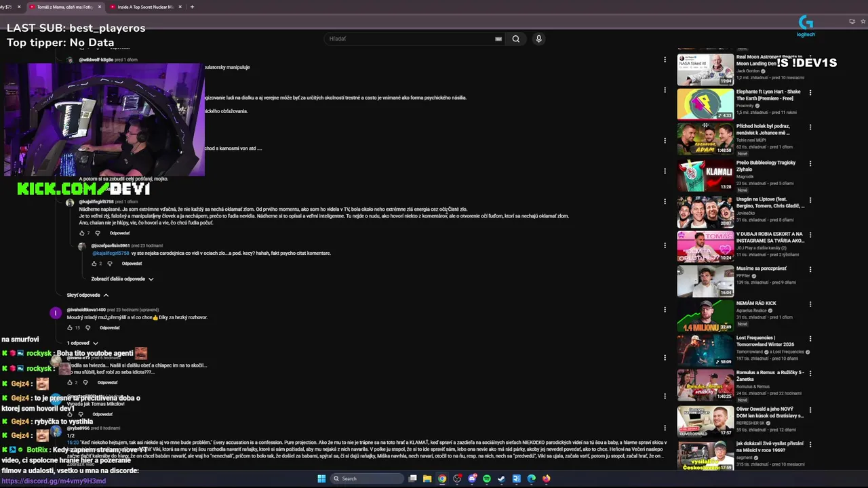Start voice search with the microphone icon
Image resolution: width=868 pixels, height=488 pixels.
538,39
